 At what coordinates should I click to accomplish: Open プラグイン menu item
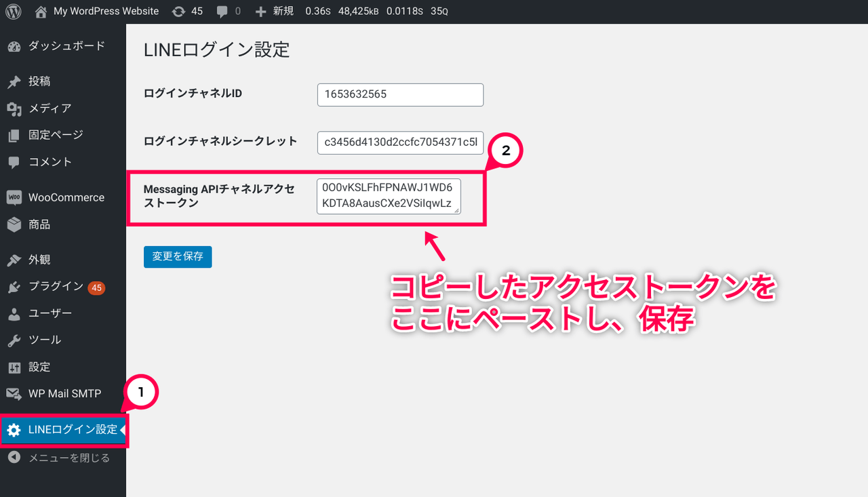pos(56,286)
